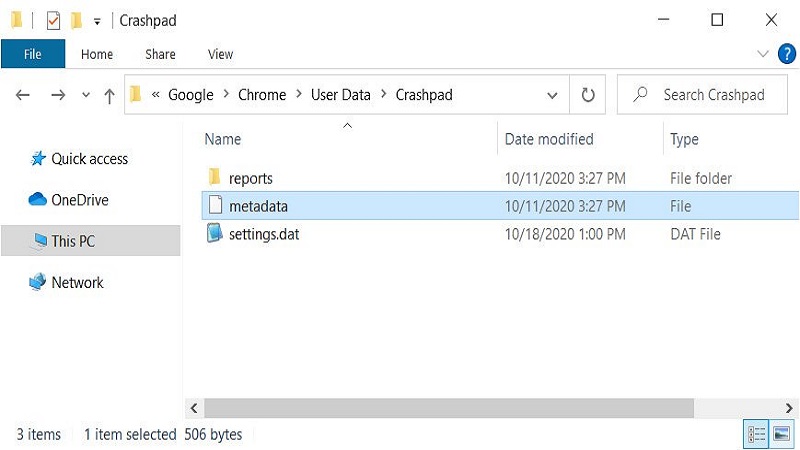Screen dimensions: 800x450
Task: Open the Quick Access Toolbar dropdown arrow
Action: tap(97, 21)
